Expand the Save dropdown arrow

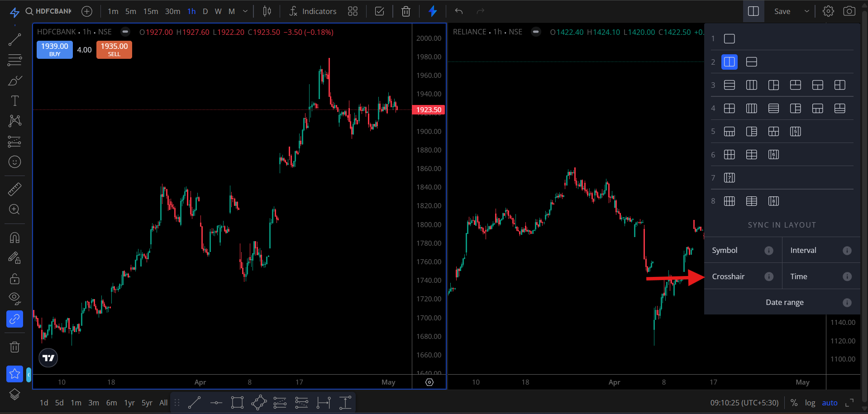click(806, 11)
